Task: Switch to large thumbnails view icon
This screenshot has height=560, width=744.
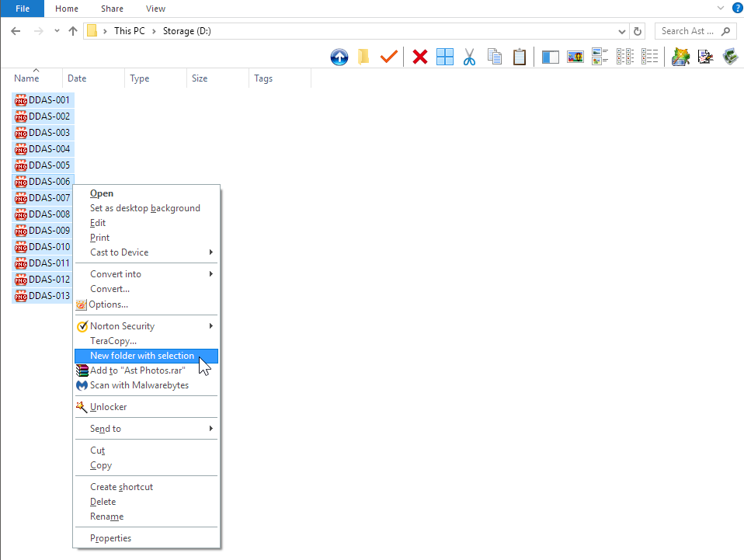Action: [575, 57]
